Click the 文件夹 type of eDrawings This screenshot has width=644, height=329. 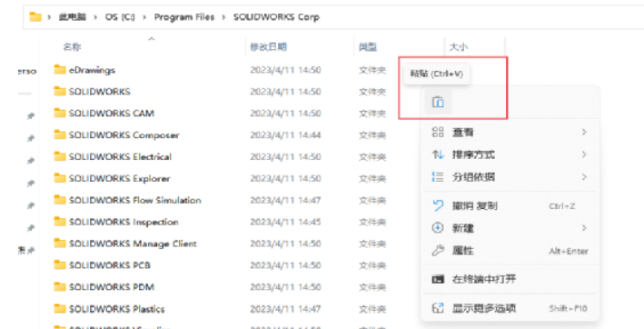pos(372,70)
